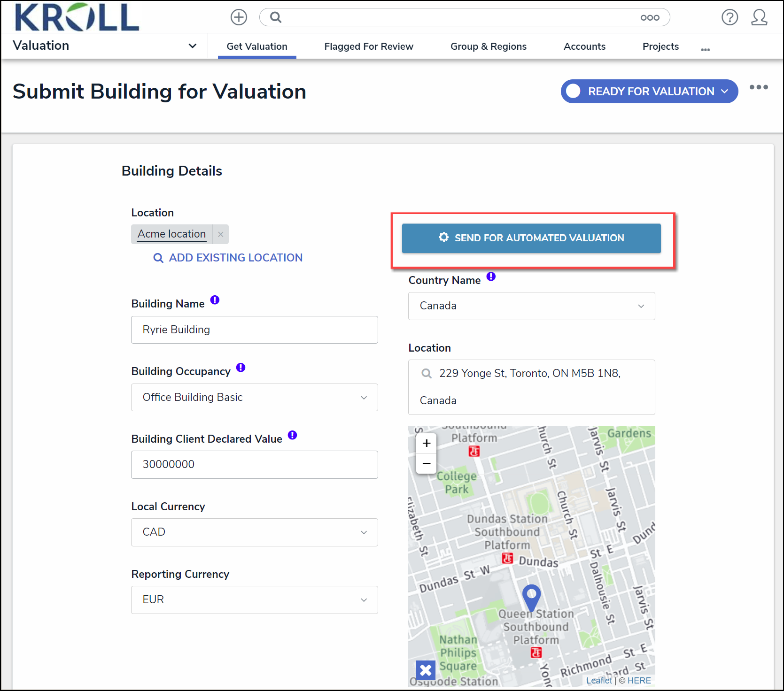Image resolution: width=784 pixels, height=691 pixels.
Task: Go to the Group & Regions tab
Action: coord(489,46)
